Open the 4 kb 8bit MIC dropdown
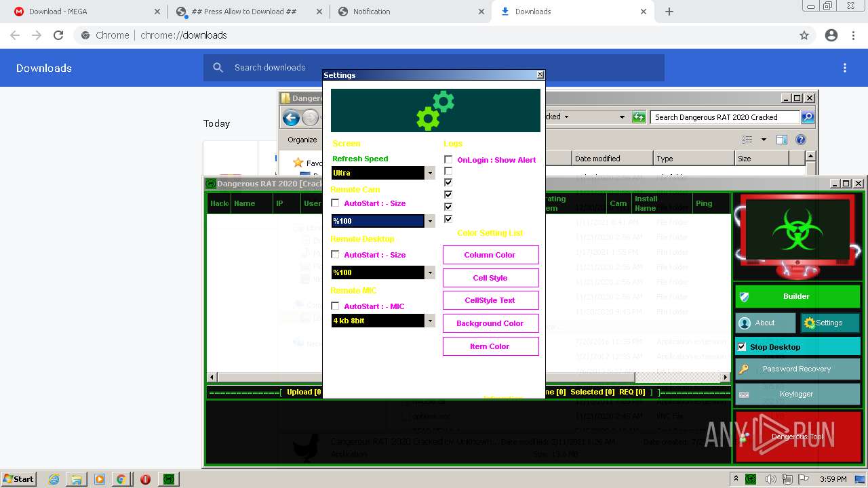Viewport: 868px width, 488px height. [x=430, y=321]
